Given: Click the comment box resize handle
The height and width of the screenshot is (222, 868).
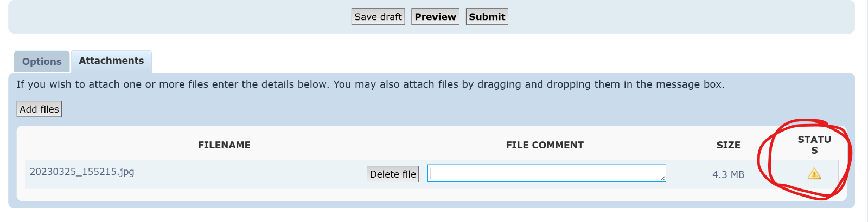Looking at the screenshot, I should tap(662, 178).
